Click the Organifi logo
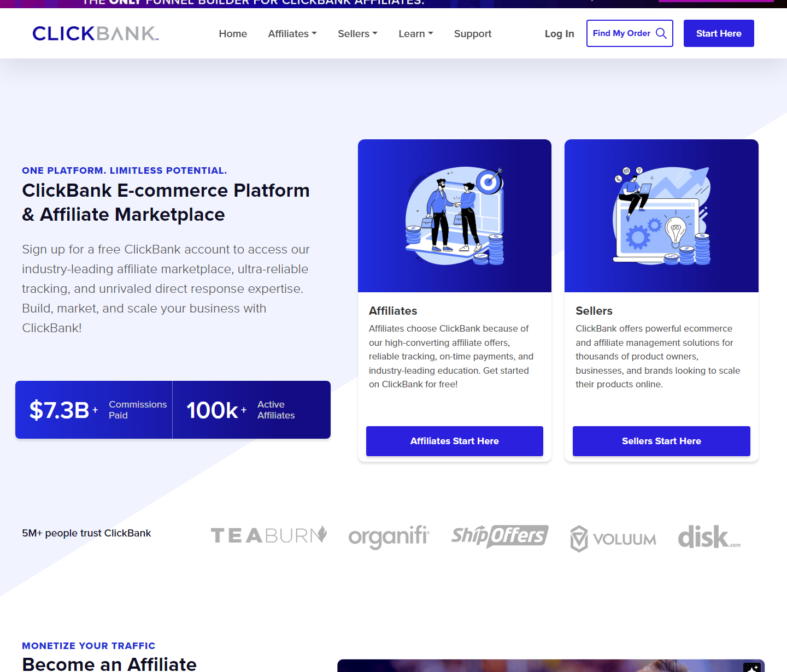Image resolution: width=787 pixels, height=672 pixels. point(389,537)
